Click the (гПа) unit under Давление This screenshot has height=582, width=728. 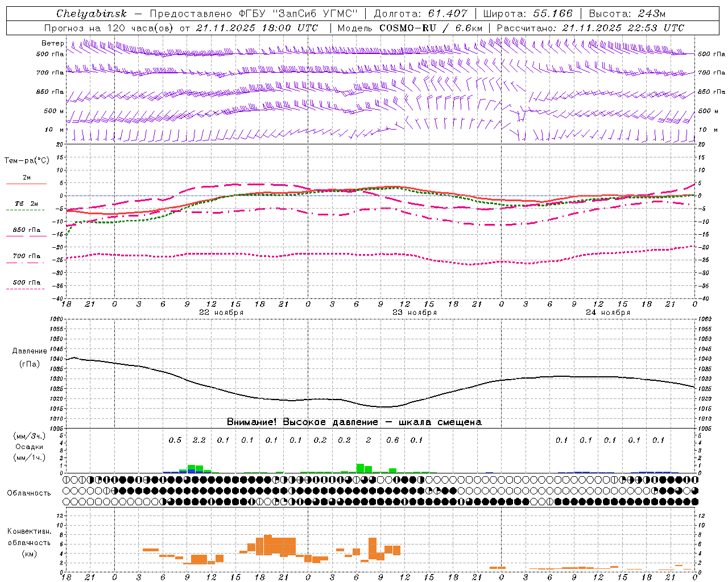29,364
